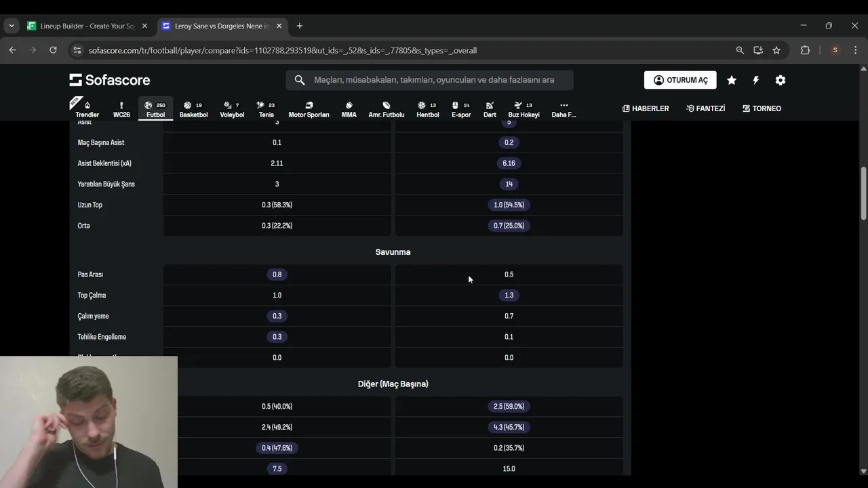
Task: Click Asist Beklentisi value 6.16
Action: (x=509, y=163)
